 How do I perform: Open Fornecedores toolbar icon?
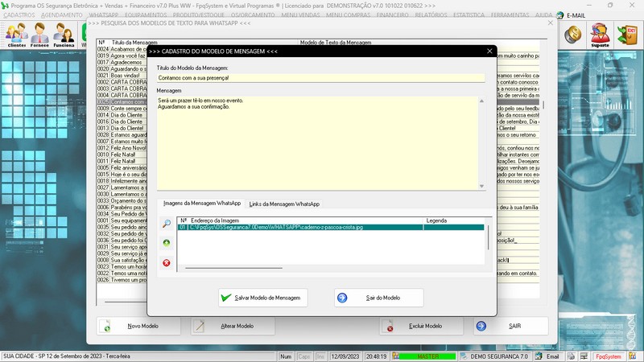pos(40,35)
